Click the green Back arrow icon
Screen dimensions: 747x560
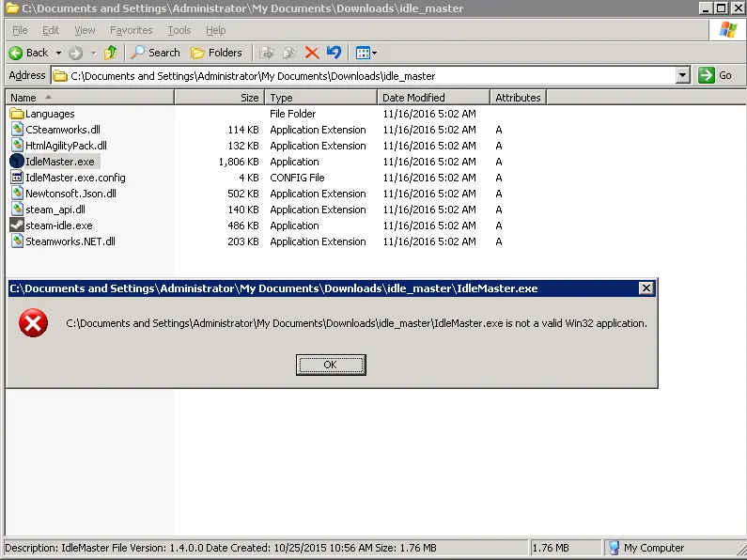click(x=15, y=53)
